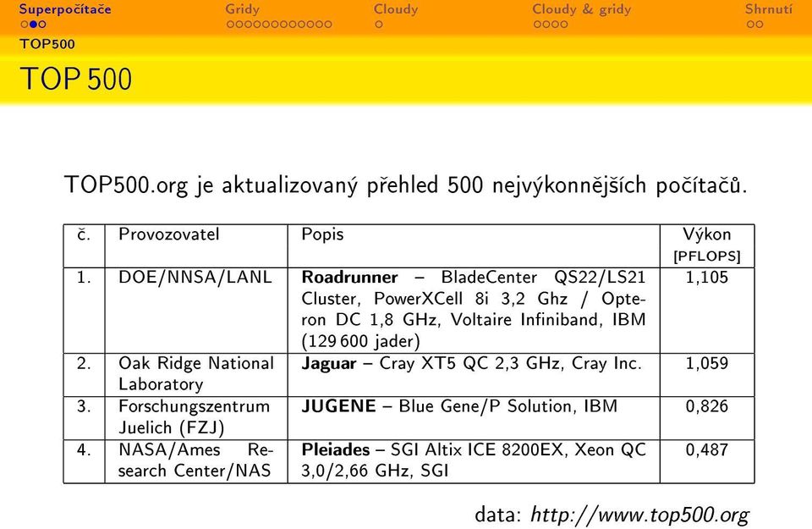
Task: Go to the Superpočítače section
Action: pos(65,9)
